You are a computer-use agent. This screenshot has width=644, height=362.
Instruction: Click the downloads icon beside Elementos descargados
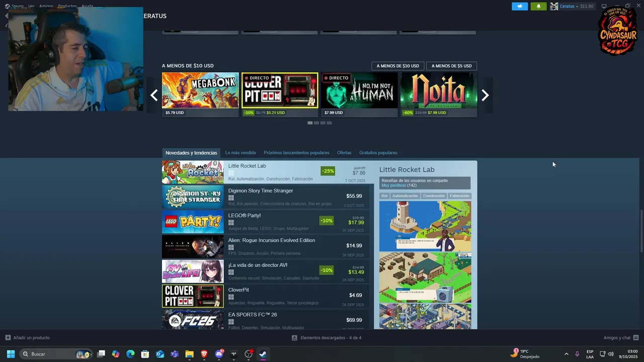tap(294, 337)
